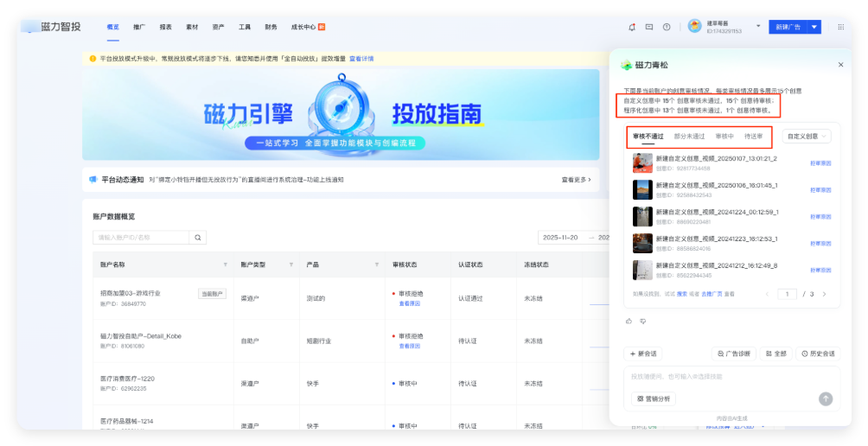
Task: Click the 成长中心 new badge icon
Action: click(322, 27)
